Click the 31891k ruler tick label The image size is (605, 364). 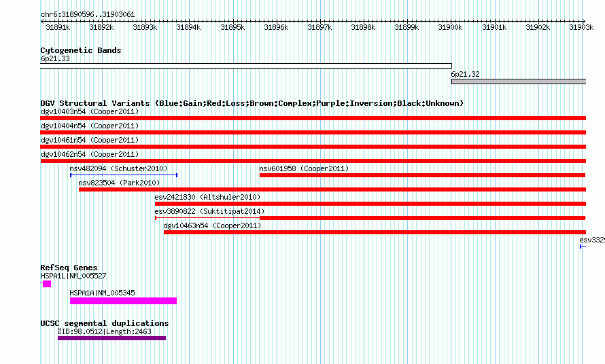(x=58, y=27)
